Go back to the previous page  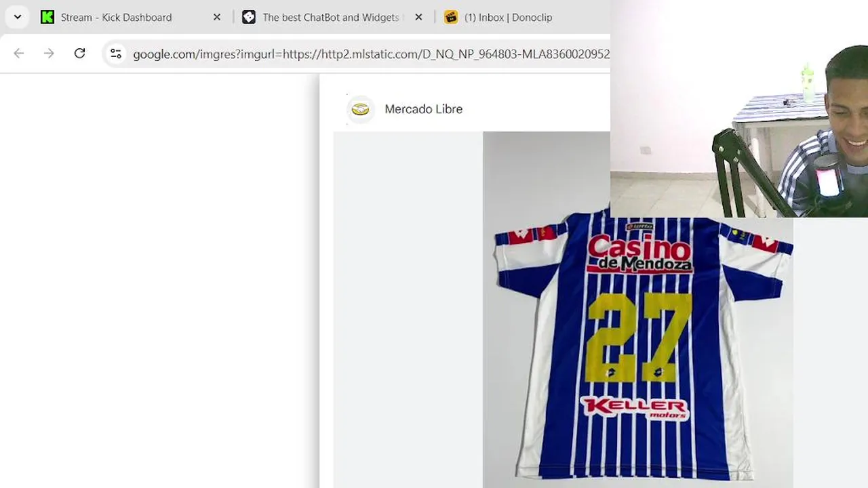click(x=19, y=54)
